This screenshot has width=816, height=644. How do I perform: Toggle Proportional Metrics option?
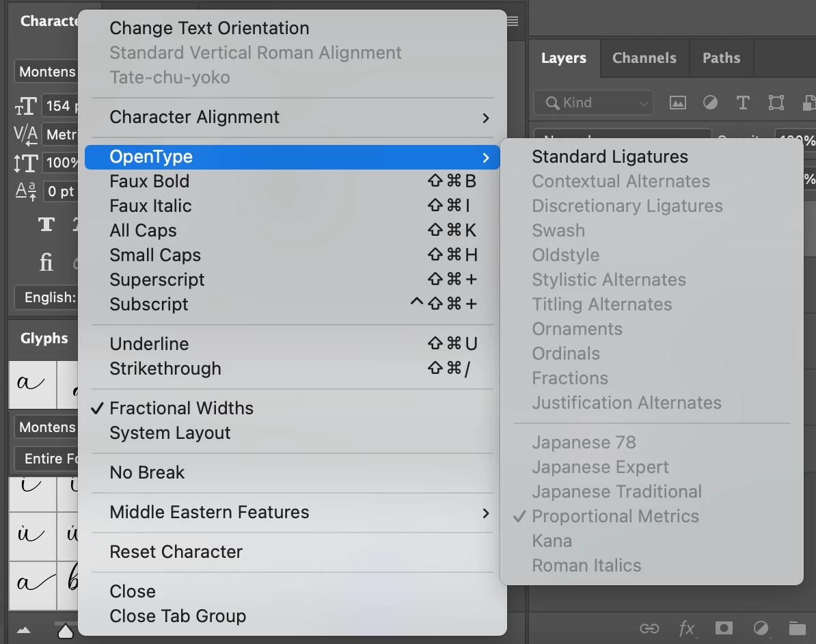pos(615,516)
